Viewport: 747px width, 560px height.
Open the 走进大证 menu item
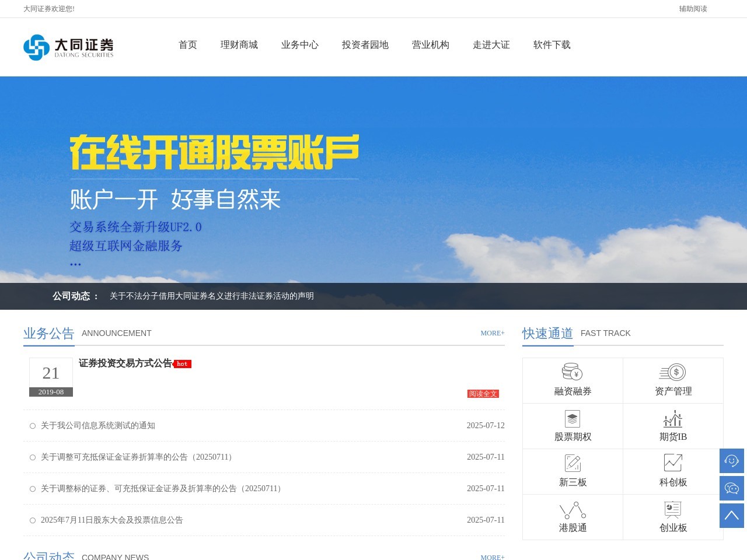(x=491, y=45)
